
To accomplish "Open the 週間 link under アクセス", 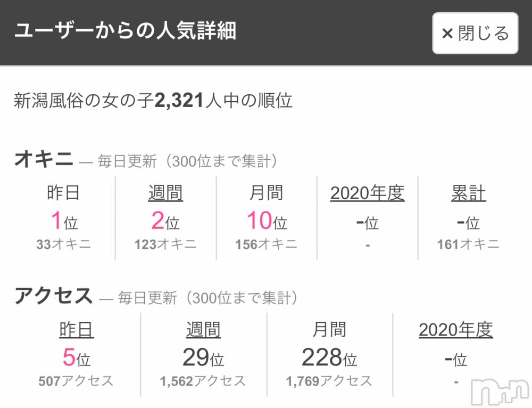I will click(x=203, y=330).
